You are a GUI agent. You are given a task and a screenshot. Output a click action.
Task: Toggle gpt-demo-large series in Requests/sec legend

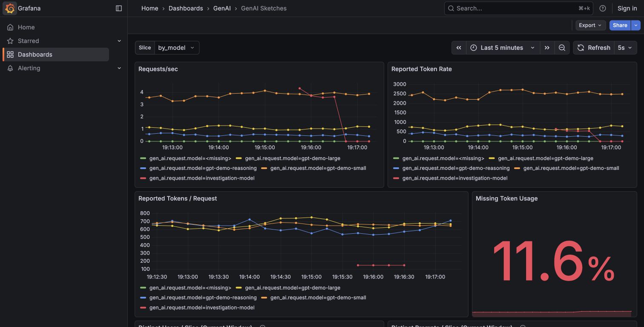[293, 158]
